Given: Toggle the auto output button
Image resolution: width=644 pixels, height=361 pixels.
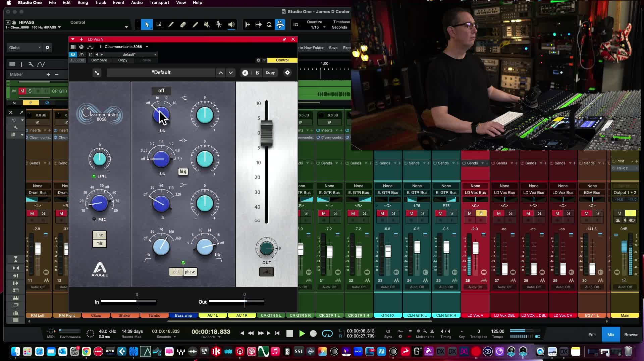Looking at the screenshot, I should point(266,272).
